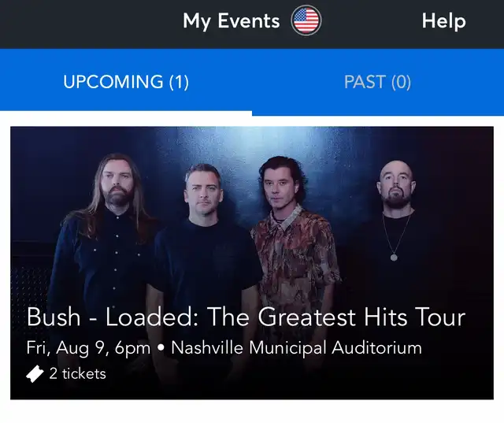
Task: Open the Help link
Action: tap(444, 21)
